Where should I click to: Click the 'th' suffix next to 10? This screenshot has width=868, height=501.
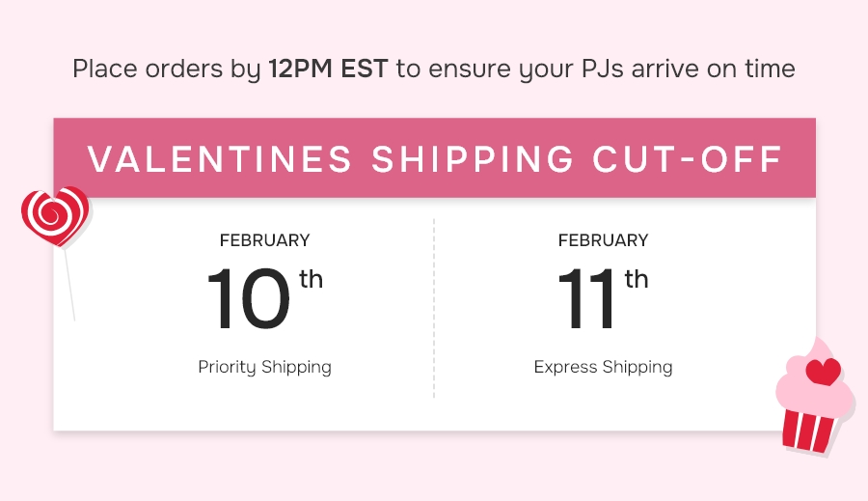312,279
